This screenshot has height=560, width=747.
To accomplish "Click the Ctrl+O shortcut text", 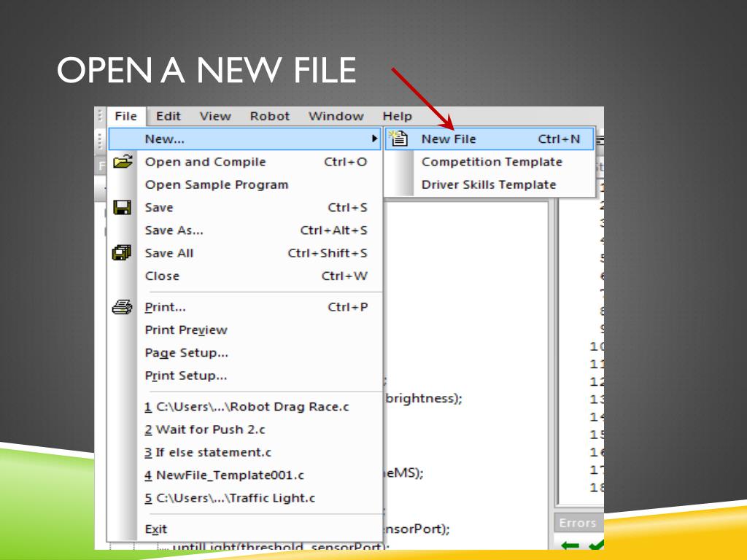I will (x=345, y=162).
